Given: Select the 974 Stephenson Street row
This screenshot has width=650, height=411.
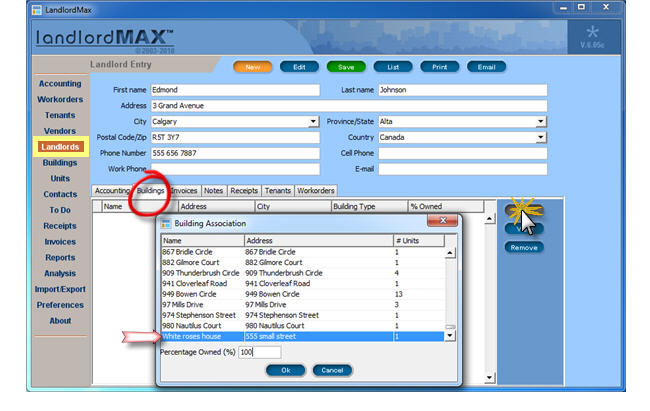Looking at the screenshot, I should [303, 316].
